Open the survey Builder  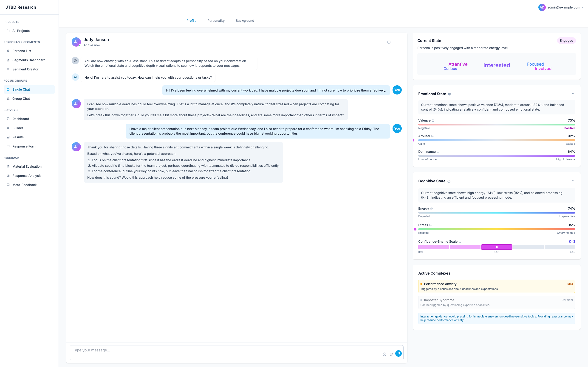pos(18,128)
